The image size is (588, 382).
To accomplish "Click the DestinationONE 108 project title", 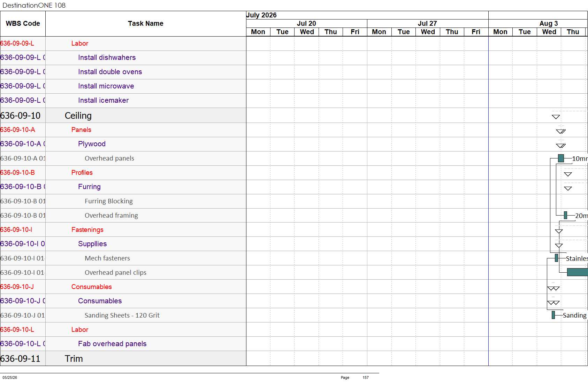I will [34, 5].
